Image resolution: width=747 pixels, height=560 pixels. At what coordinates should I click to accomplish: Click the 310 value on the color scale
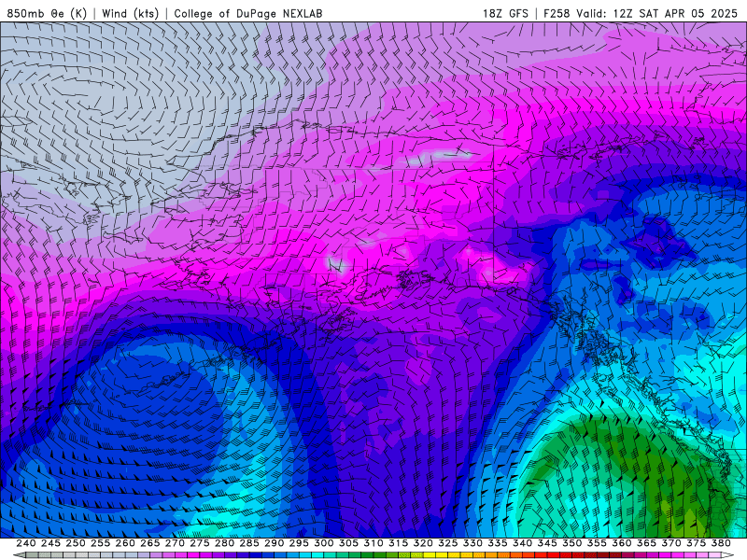pyautogui.click(x=373, y=543)
